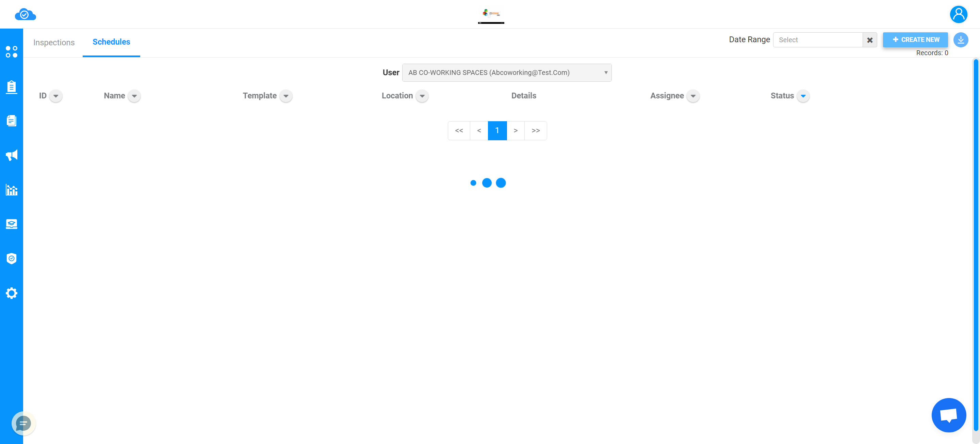Click the Date Range Select input field
This screenshot has width=980, height=444.
pos(819,39)
